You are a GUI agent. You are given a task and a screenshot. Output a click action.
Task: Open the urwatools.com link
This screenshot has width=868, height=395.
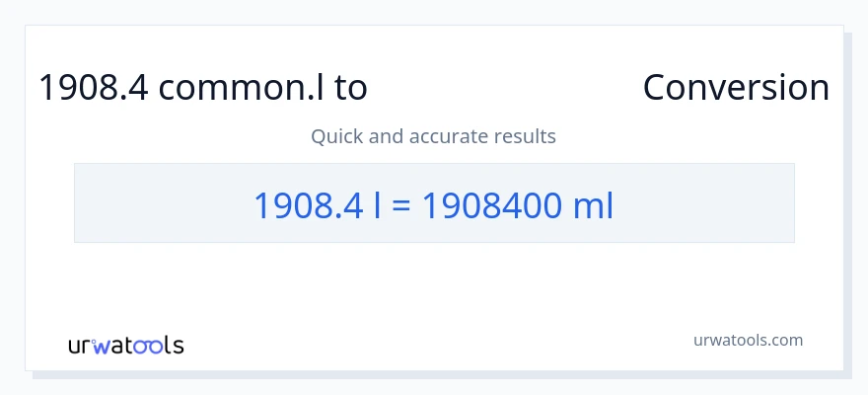tap(748, 340)
